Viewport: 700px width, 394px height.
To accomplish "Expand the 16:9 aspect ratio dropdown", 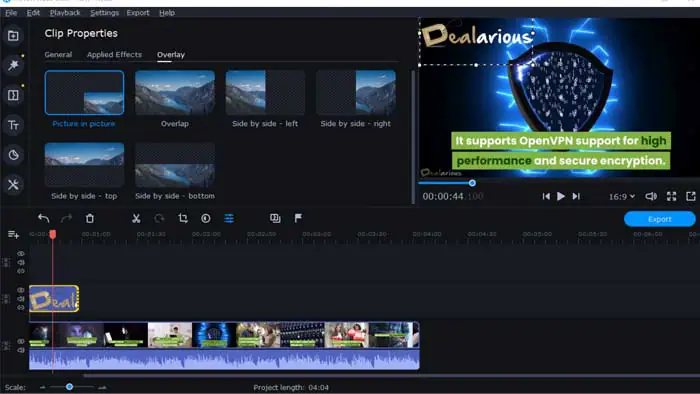I will pos(621,196).
